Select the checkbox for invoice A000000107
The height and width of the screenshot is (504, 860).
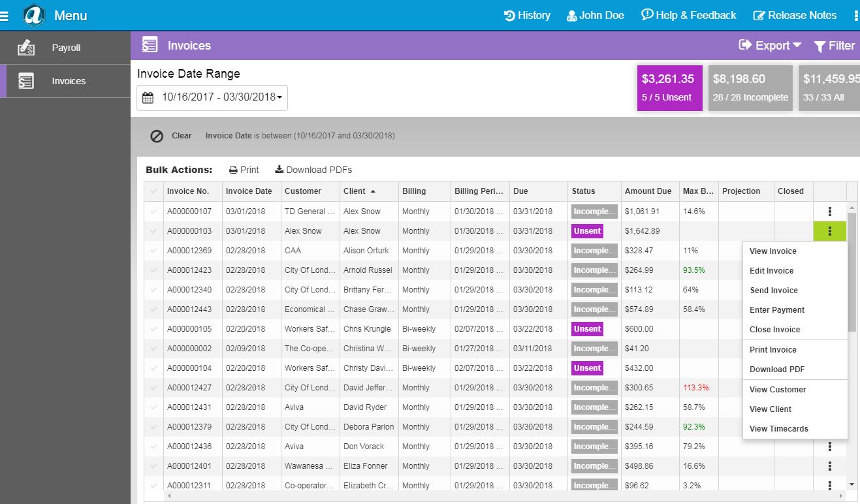[x=153, y=212]
